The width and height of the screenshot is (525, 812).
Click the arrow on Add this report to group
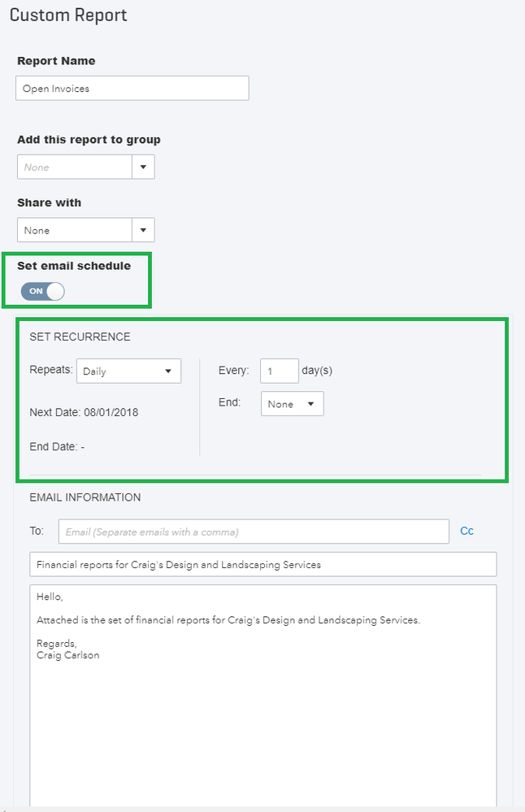coord(143,167)
